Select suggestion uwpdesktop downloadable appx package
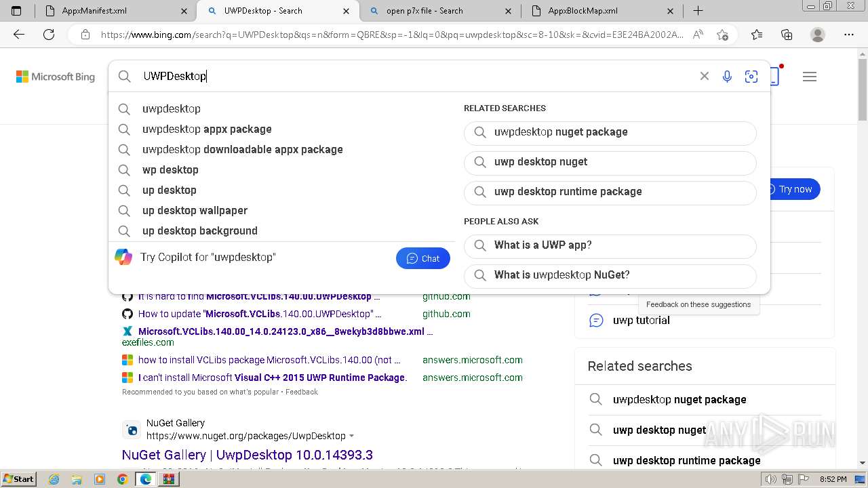 click(281, 149)
